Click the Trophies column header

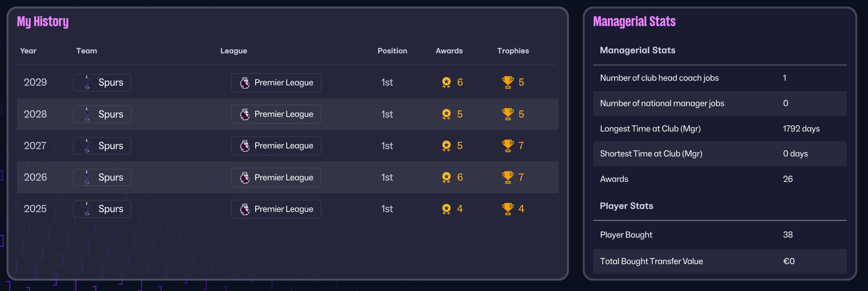[x=513, y=51]
